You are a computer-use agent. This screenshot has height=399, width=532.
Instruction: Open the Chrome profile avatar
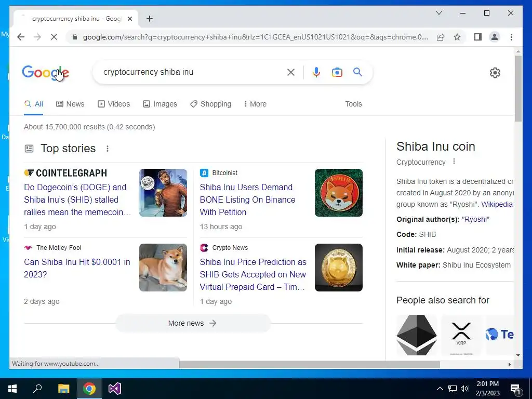pyautogui.click(x=495, y=37)
